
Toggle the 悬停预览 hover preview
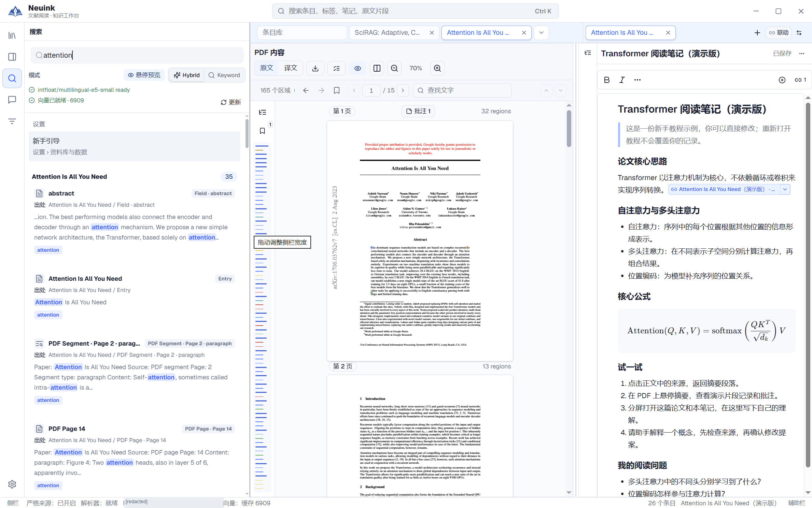[144, 75]
